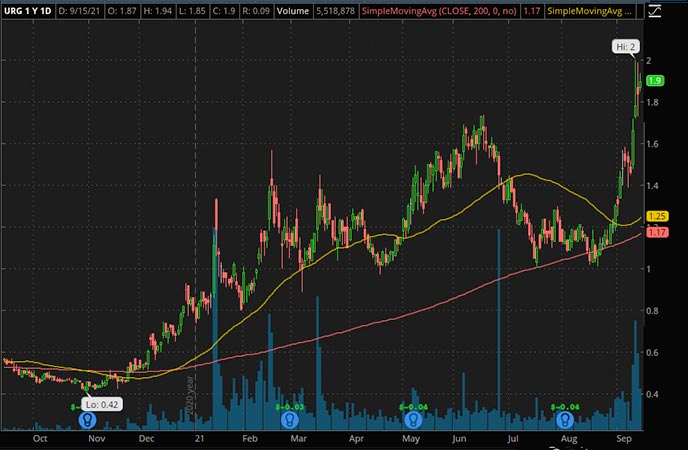
Task: Click the green 1.9 last price tag
Action: coord(655,81)
